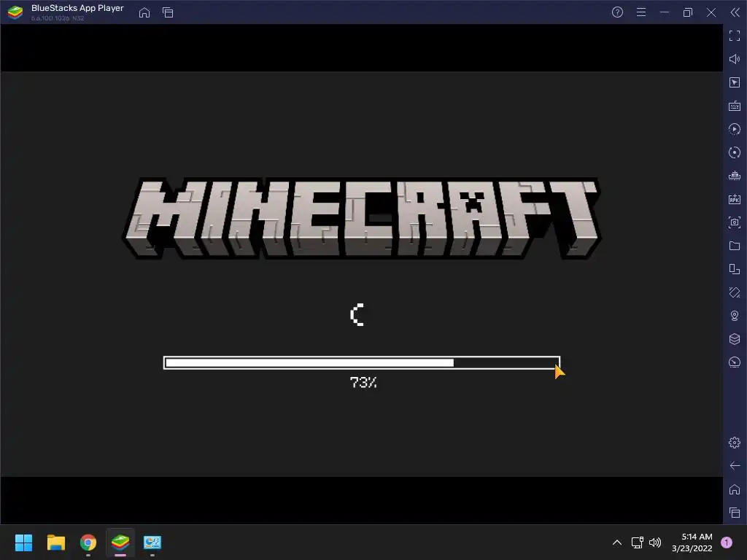This screenshot has height=560, width=747.
Task: Open the multi-window icon in title bar
Action: pyautogui.click(x=168, y=12)
